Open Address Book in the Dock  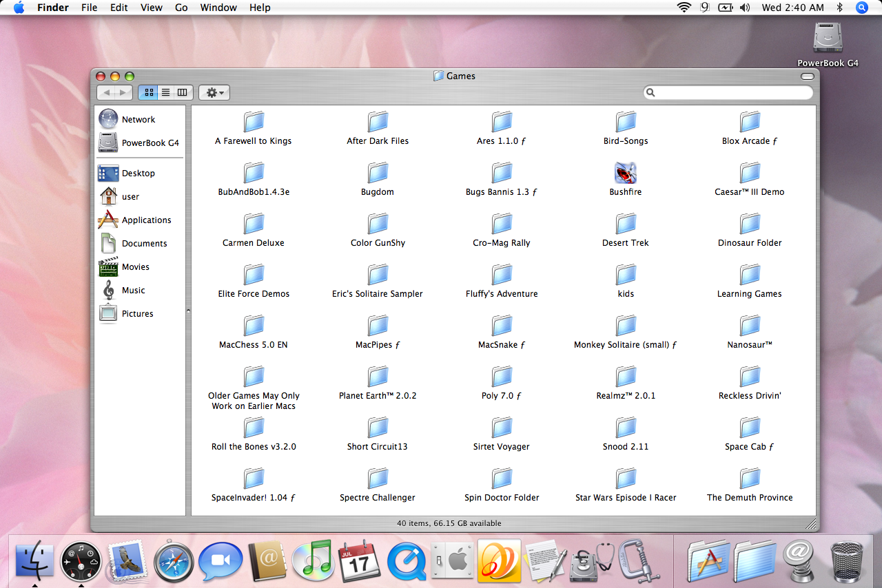[x=267, y=560]
